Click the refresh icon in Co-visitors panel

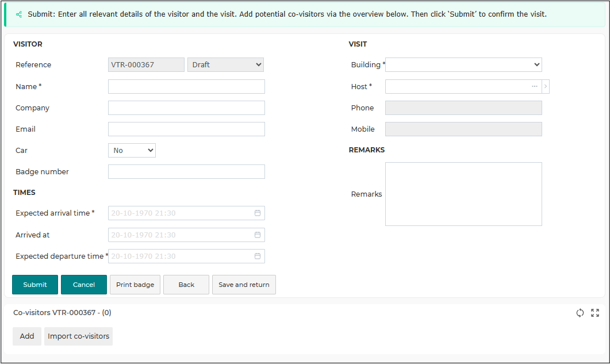(580, 313)
